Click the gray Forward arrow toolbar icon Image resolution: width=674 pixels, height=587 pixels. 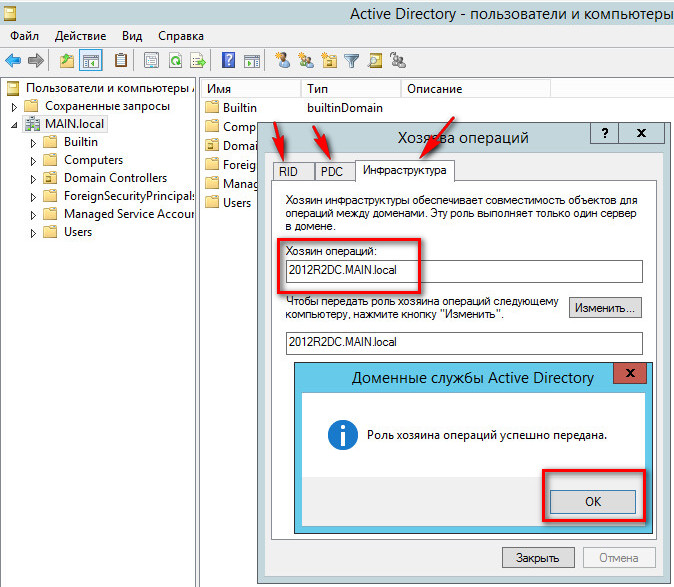coord(36,61)
